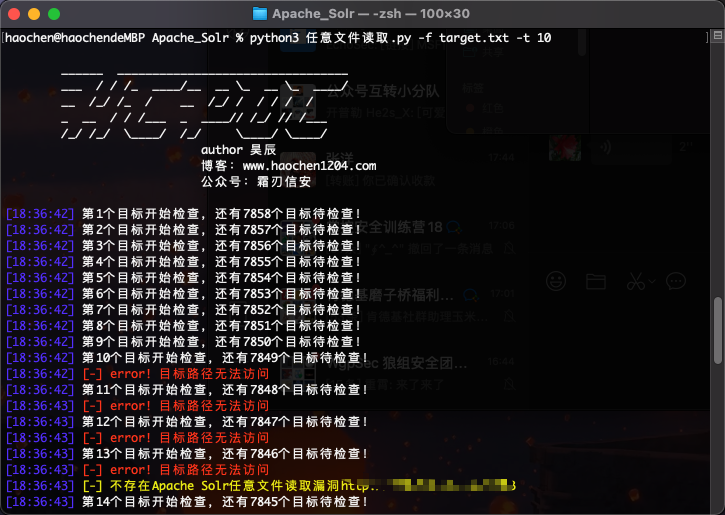
Task: Click the target.txt argument in command line
Action: 474,38
